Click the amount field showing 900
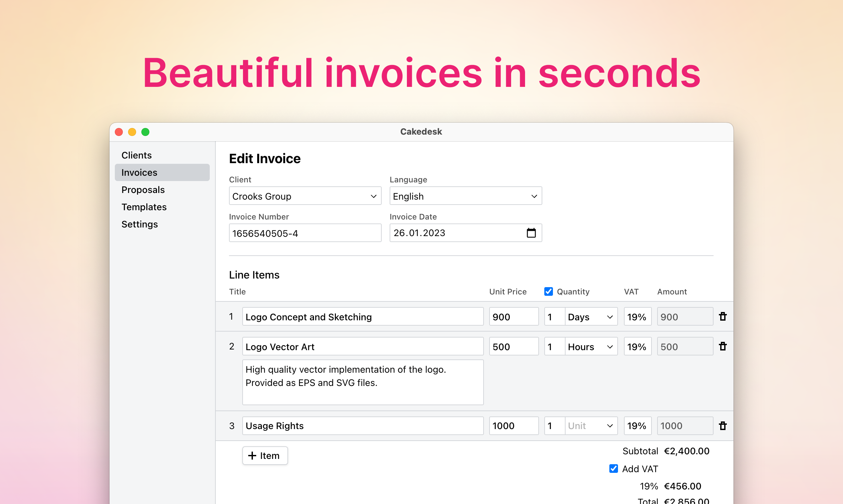 pos(685,317)
